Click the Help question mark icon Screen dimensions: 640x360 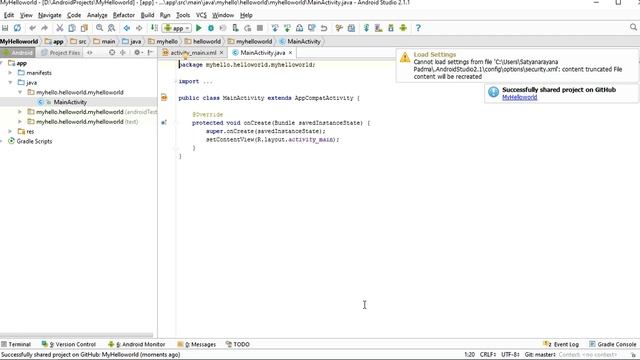[x=418, y=28]
